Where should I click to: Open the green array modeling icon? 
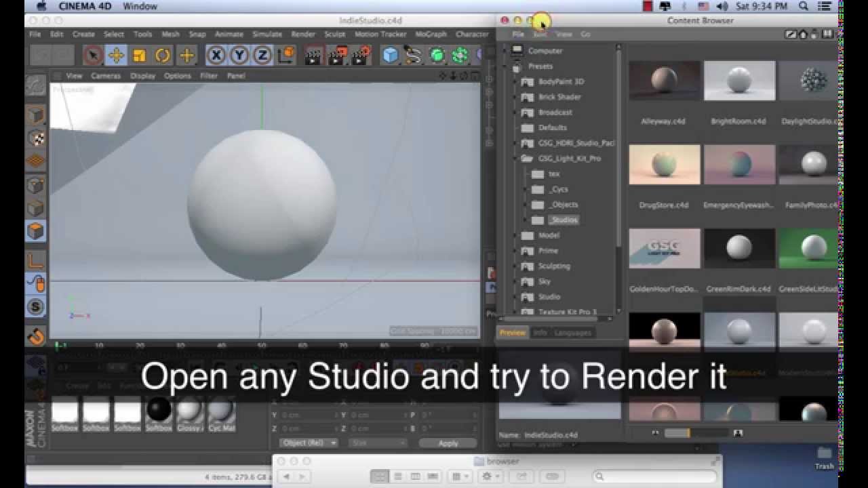[x=460, y=55]
